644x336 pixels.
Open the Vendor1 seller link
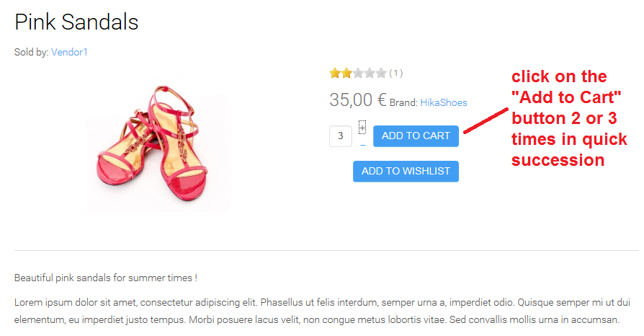pyautogui.click(x=69, y=52)
